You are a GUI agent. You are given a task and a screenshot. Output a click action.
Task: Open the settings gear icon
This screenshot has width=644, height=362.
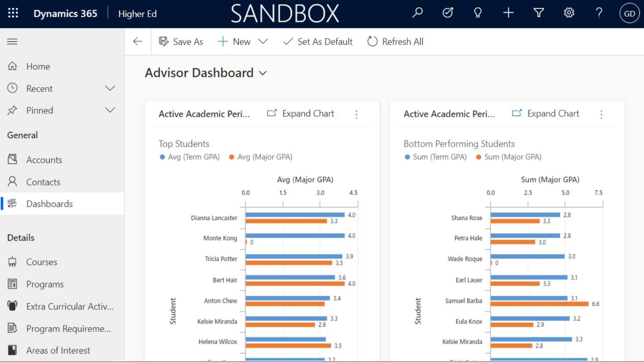point(569,13)
